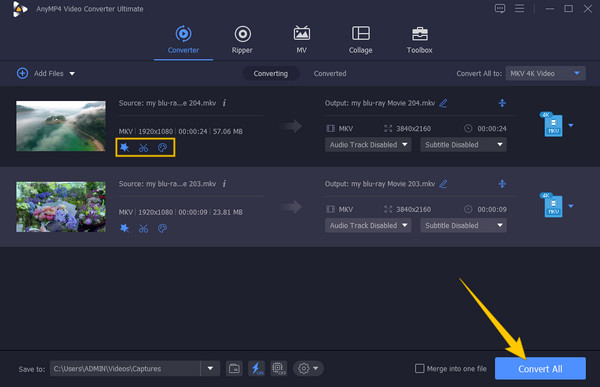Show the Converted list

330,73
